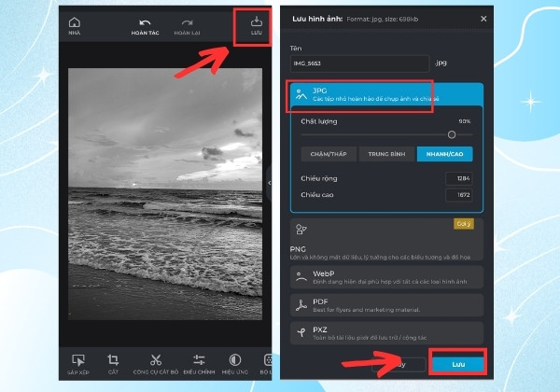The width and height of the screenshot is (560, 392).
Task: Select the CẮT crop tool
Action: [113, 365]
